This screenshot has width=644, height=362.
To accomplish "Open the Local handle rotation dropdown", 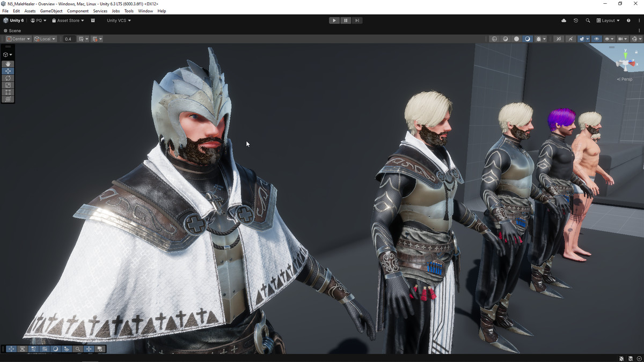I will [45, 39].
